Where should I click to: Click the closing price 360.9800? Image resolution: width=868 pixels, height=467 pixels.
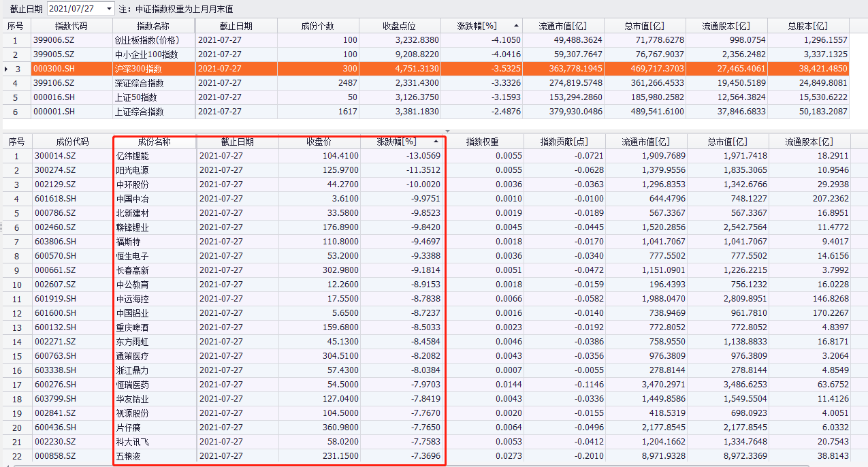[x=341, y=428]
